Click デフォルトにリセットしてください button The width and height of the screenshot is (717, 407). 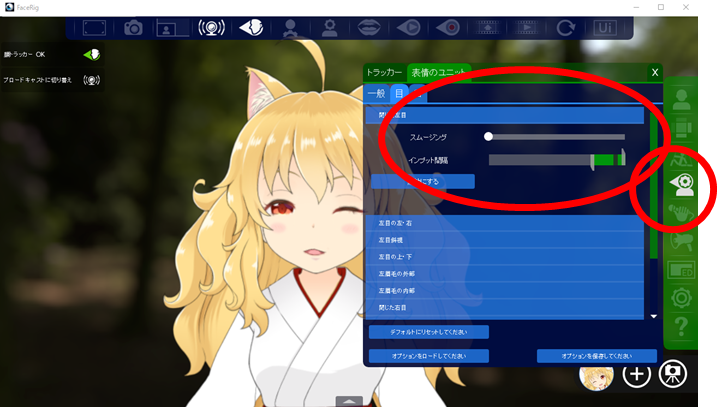(428, 332)
